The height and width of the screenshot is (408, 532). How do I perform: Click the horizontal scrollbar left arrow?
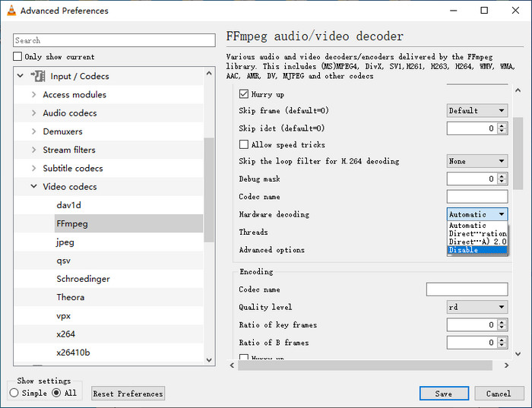pos(232,365)
